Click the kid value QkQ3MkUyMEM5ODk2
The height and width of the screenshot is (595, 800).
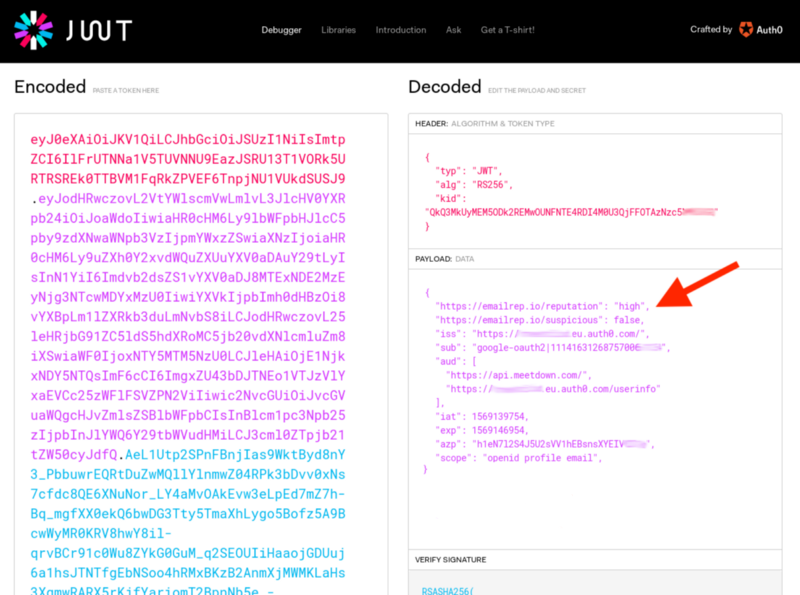click(x=571, y=212)
